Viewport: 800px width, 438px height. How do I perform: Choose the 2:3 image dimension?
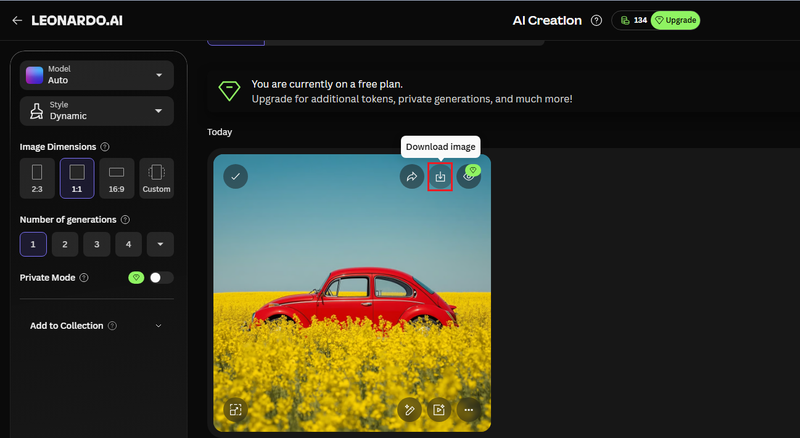[x=37, y=178]
